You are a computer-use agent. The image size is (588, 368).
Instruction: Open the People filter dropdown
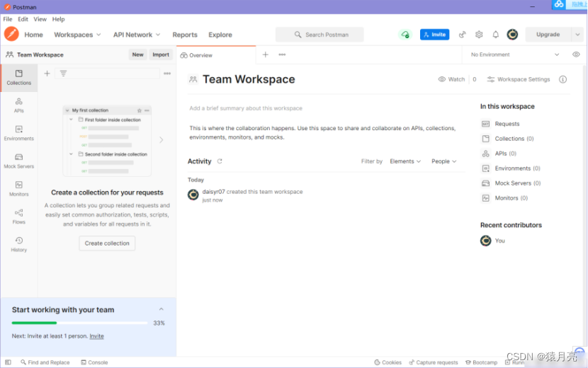pyautogui.click(x=443, y=161)
